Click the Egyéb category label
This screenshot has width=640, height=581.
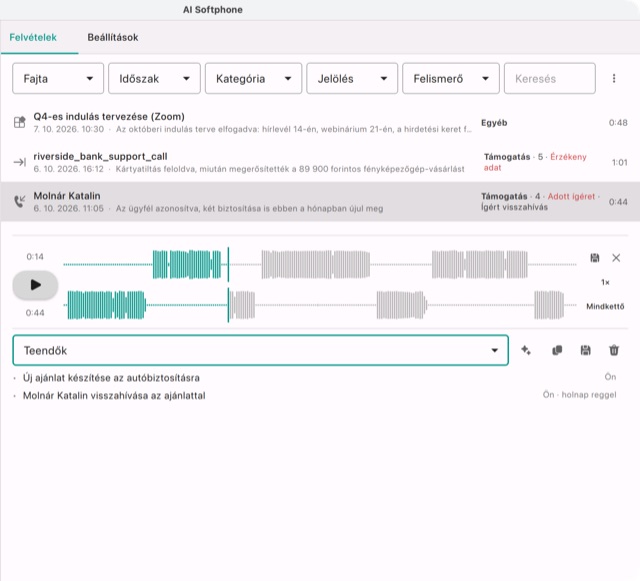click(494, 123)
